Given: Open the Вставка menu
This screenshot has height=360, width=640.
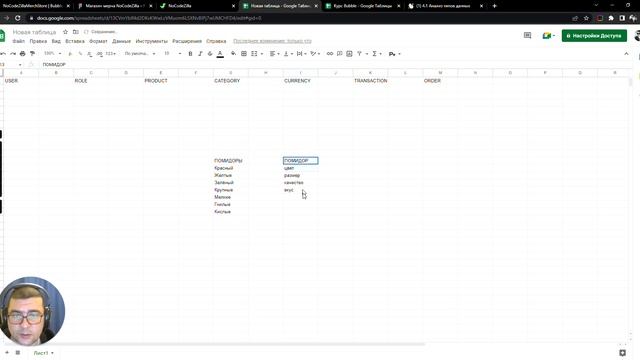Looking at the screenshot, I should pyautogui.click(x=75, y=41).
